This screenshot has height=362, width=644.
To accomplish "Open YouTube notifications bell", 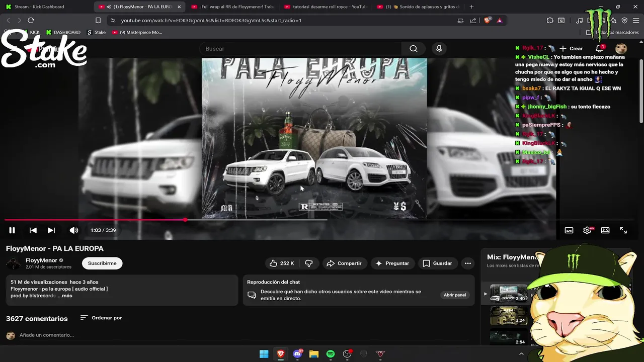I will [599, 49].
